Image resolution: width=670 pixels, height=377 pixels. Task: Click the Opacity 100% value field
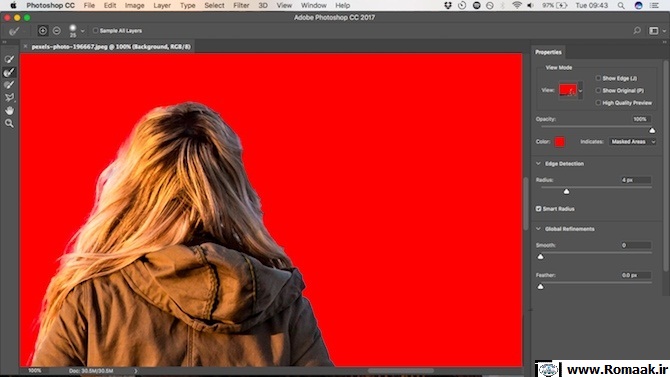coord(641,119)
